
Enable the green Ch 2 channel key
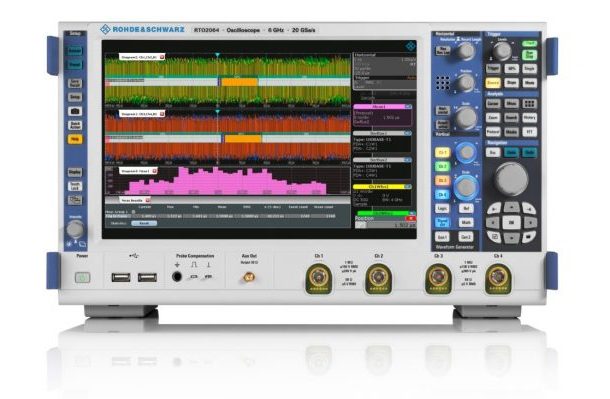(x=442, y=166)
